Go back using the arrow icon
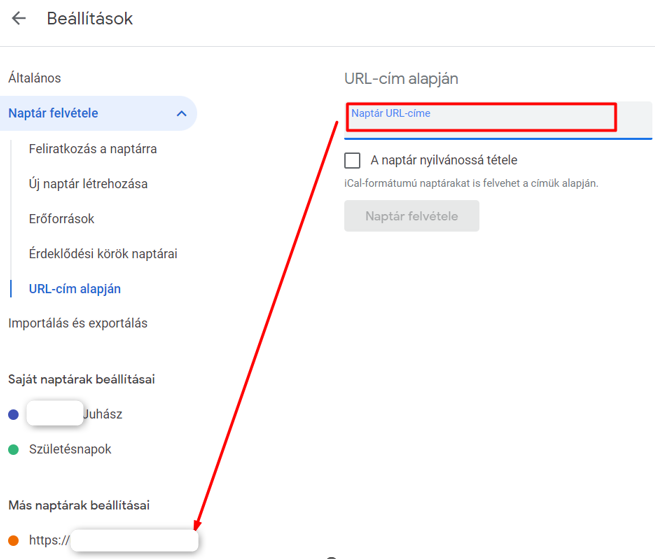Image resolution: width=655 pixels, height=559 pixels. (19, 18)
